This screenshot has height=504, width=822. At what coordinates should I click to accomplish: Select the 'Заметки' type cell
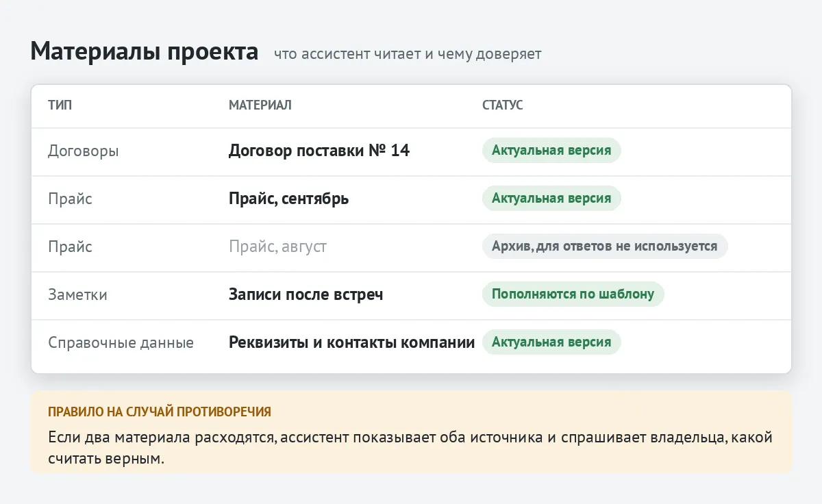coord(77,294)
